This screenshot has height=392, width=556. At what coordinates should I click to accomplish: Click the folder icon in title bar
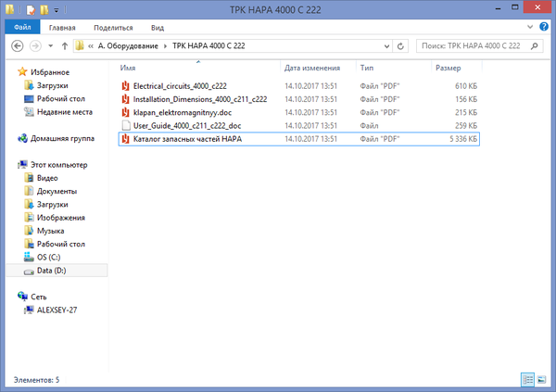(10, 9)
